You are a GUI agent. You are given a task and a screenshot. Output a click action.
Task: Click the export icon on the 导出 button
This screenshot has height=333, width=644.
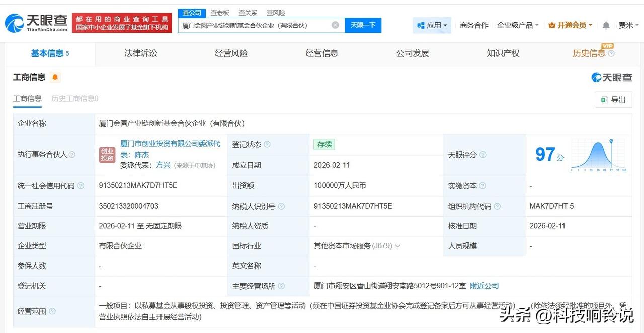[x=604, y=100]
